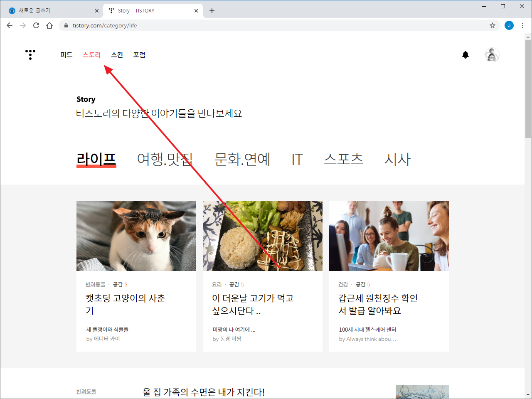Go forward in browser history

tap(23, 25)
